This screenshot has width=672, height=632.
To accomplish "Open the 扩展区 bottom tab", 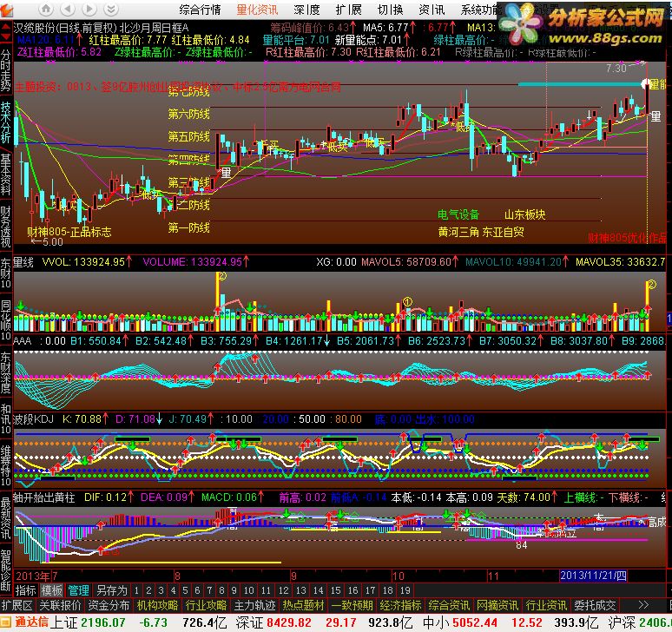I will coord(17,605).
